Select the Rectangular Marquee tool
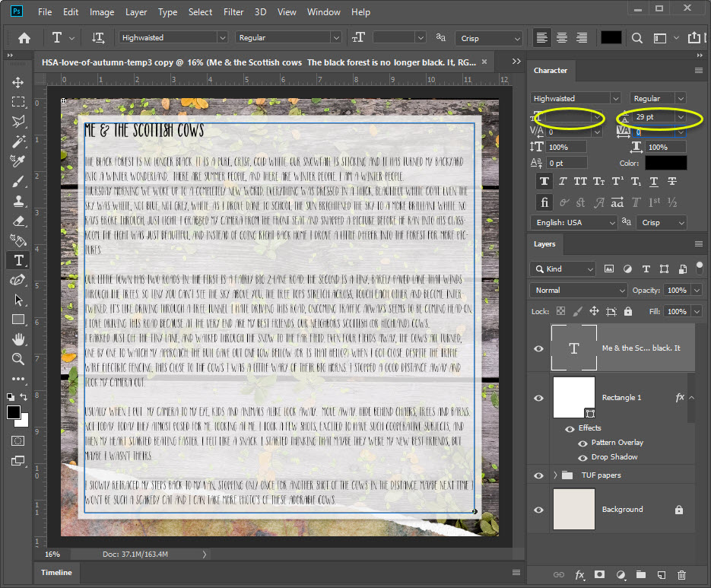The image size is (711, 588). click(18, 102)
